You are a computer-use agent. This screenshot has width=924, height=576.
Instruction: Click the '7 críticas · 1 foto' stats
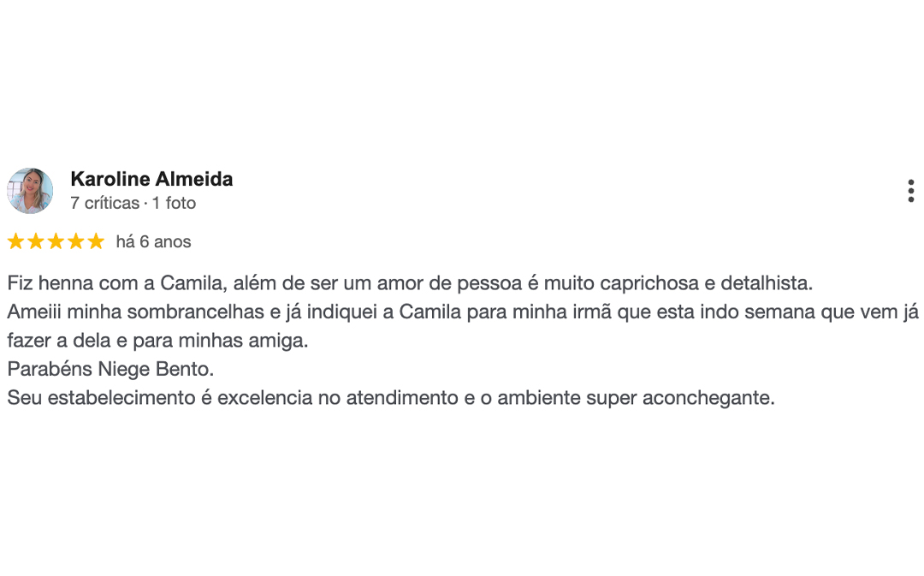tap(133, 203)
